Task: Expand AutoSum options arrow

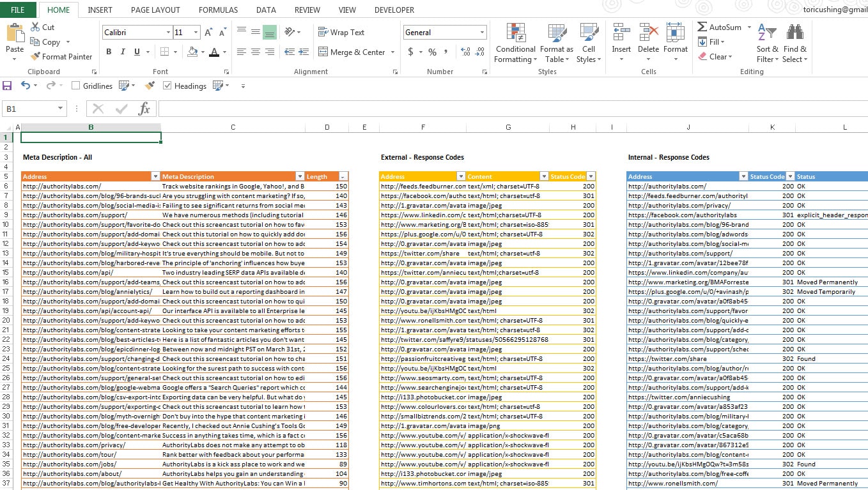Action: 749,27
